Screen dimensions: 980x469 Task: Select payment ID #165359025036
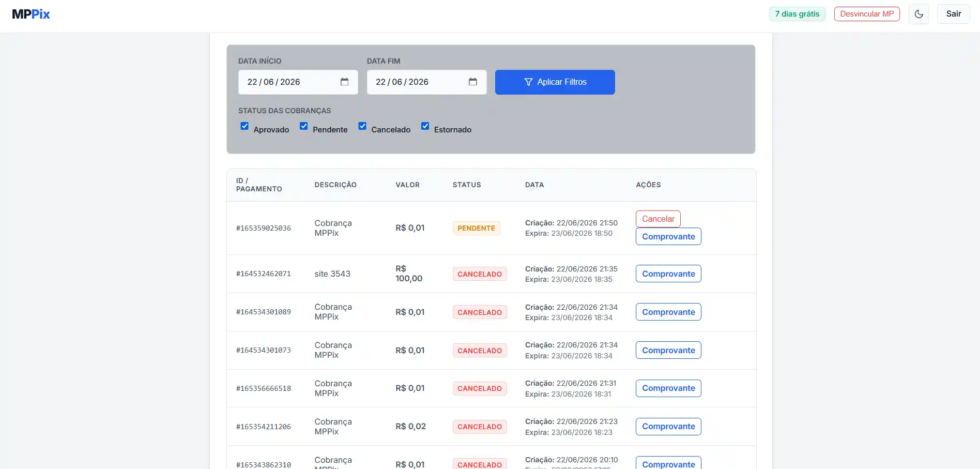coord(264,228)
